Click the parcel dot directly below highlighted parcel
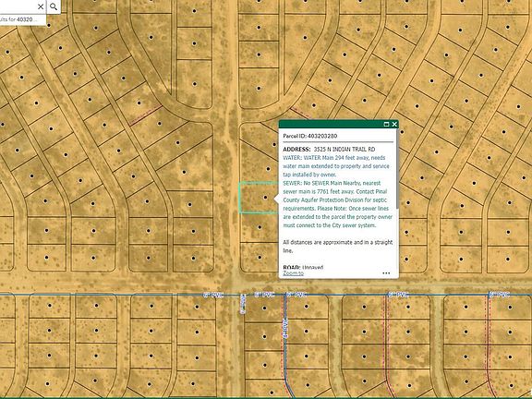The width and height of the screenshot is (532, 399). pyautogui.click(x=260, y=227)
